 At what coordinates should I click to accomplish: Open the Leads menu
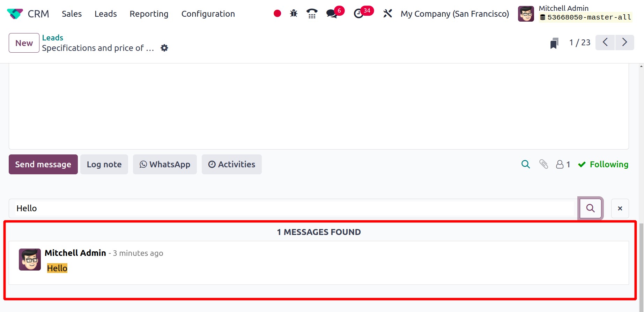[106, 14]
